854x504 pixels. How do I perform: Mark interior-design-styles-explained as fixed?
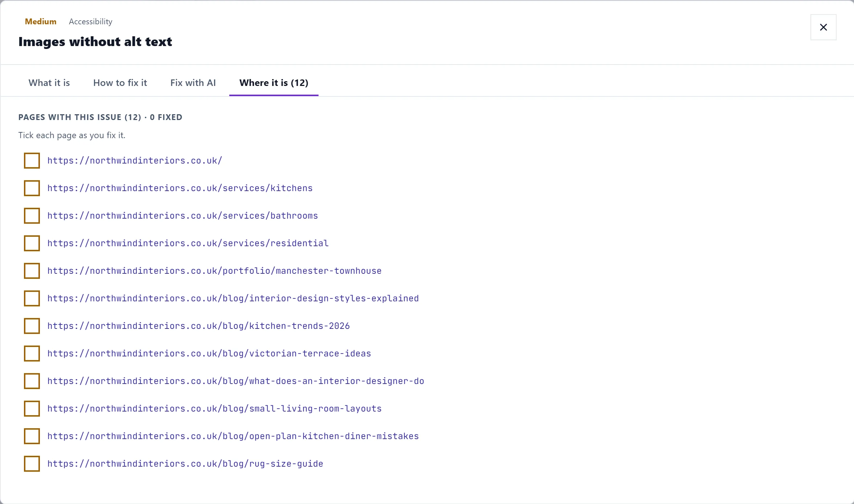pyautogui.click(x=32, y=298)
